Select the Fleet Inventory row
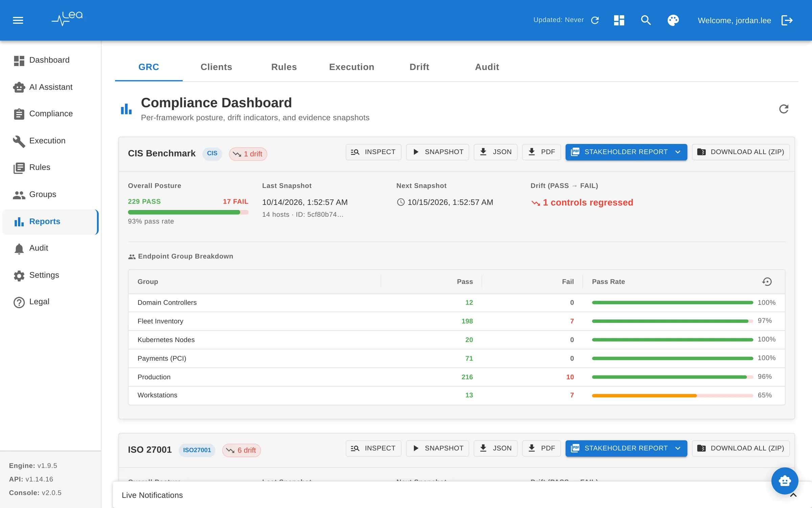This screenshot has height=508, width=812. (456, 321)
